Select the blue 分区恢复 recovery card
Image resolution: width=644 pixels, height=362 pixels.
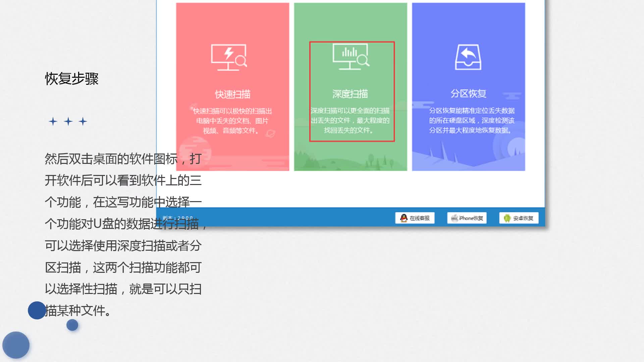(x=468, y=87)
